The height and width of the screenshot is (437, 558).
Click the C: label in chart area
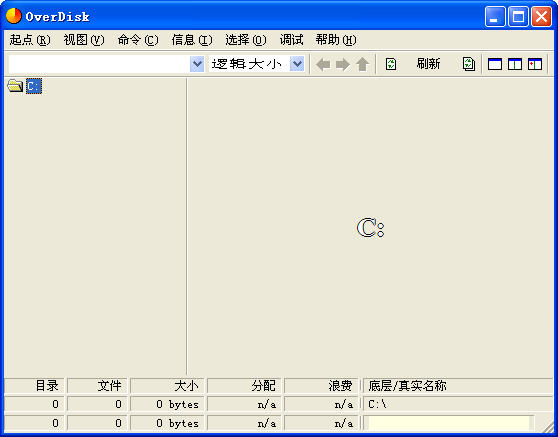coord(370,228)
